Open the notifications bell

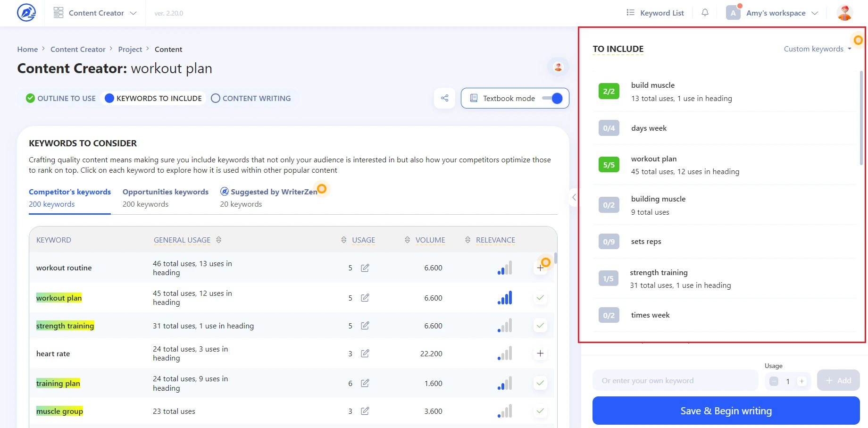click(x=705, y=13)
